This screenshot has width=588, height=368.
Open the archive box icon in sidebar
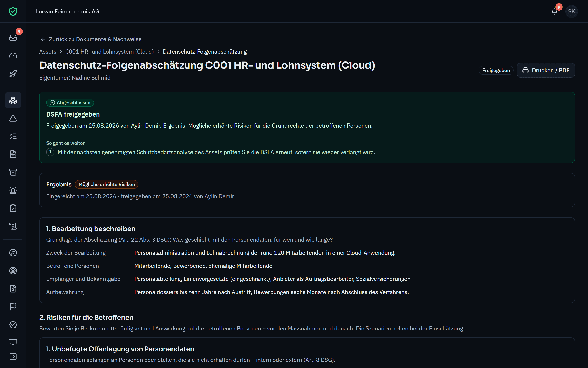[13, 172]
